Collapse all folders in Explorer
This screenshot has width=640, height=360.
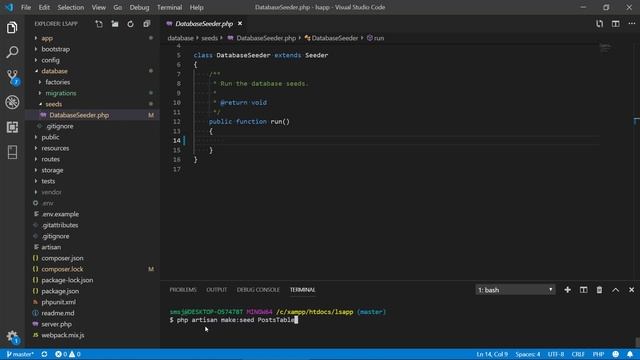tap(147, 24)
